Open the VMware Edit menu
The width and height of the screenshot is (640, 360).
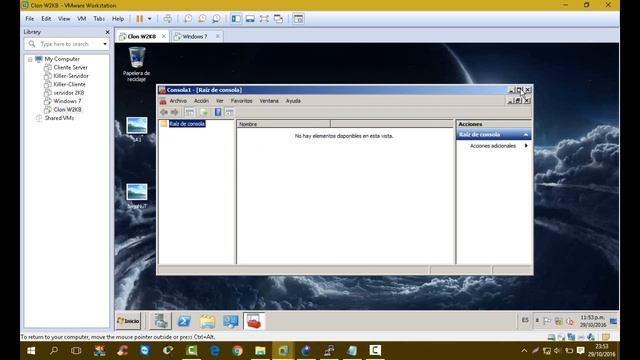(x=46, y=19)
